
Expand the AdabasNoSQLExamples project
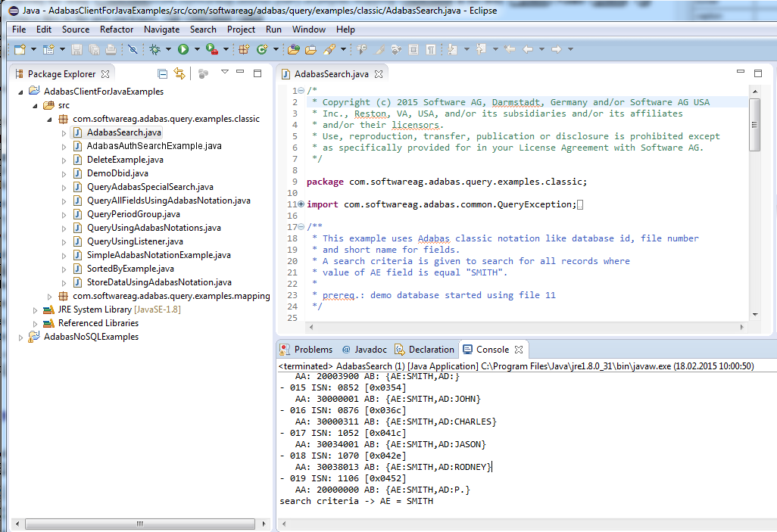point(21,337)
